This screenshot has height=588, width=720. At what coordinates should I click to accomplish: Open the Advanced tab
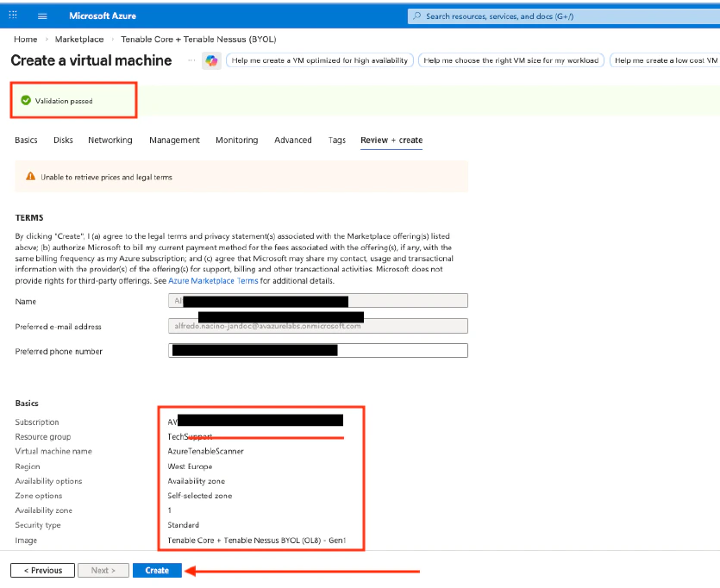(x=293, y=140)
